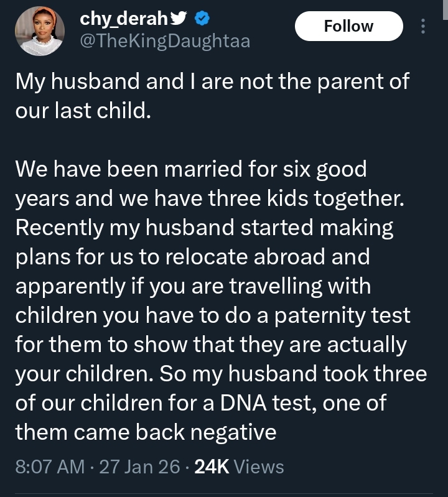
Task: Open the chy_derah display name link
Action: point(124,19)
